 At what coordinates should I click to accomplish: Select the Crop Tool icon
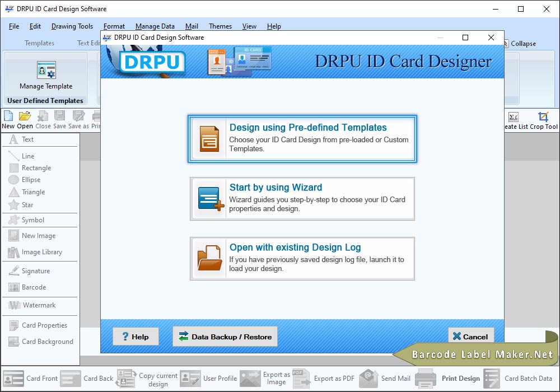[x=543, y=116]
